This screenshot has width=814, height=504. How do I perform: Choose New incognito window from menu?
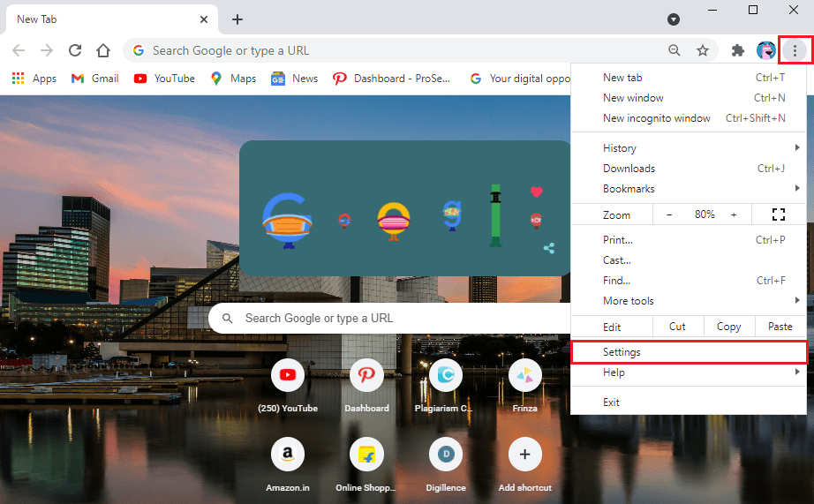click(657, 118)
